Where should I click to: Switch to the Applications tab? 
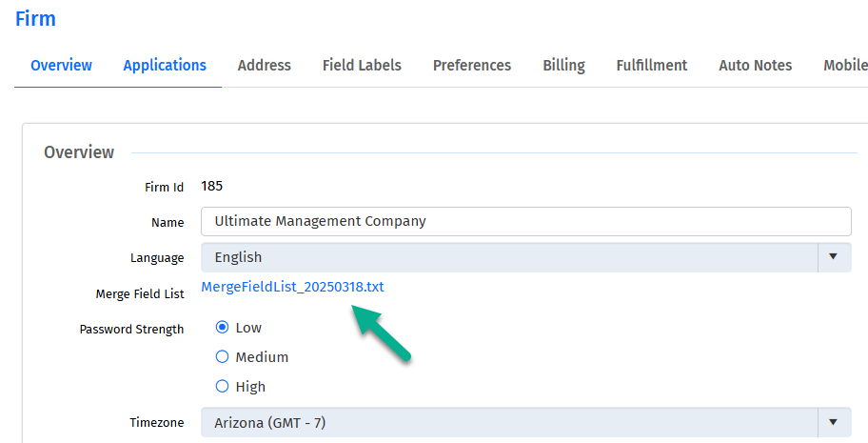[165, 66]
